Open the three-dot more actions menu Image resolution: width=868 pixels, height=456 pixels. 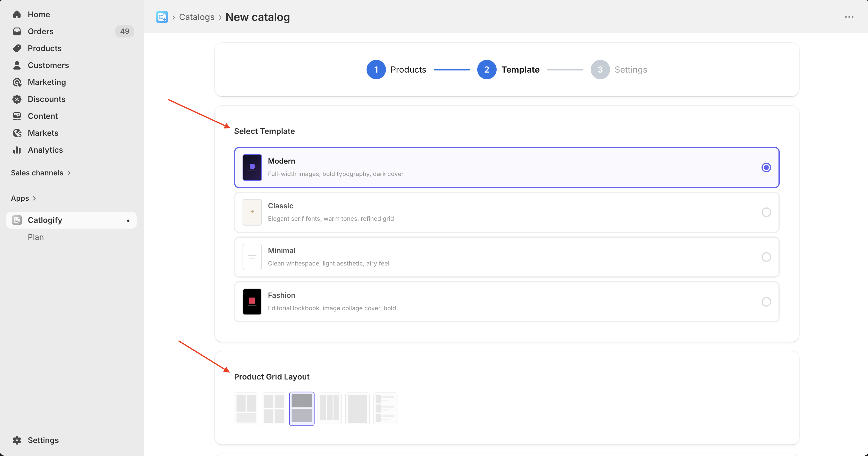point(849,17)
